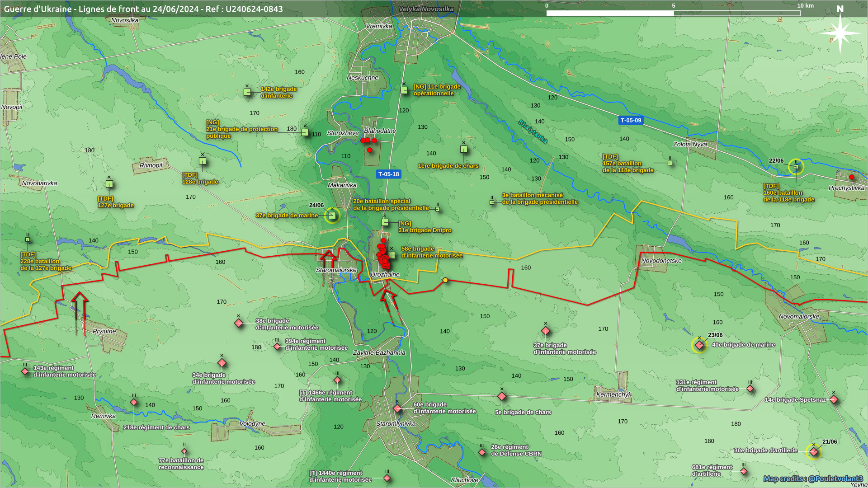Click the 60e brigade marker at Staromlynivka
This screenshot has height=488, width=868.
coord(397,408)
